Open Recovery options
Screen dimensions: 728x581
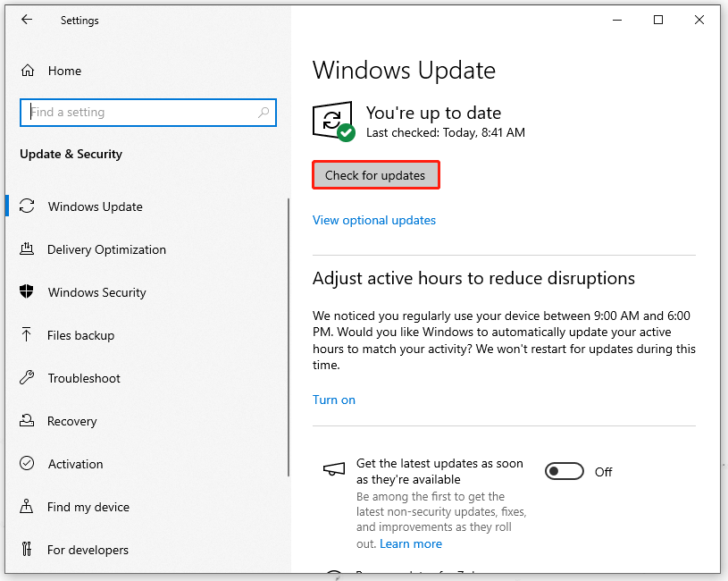click(x=72, y=421)
